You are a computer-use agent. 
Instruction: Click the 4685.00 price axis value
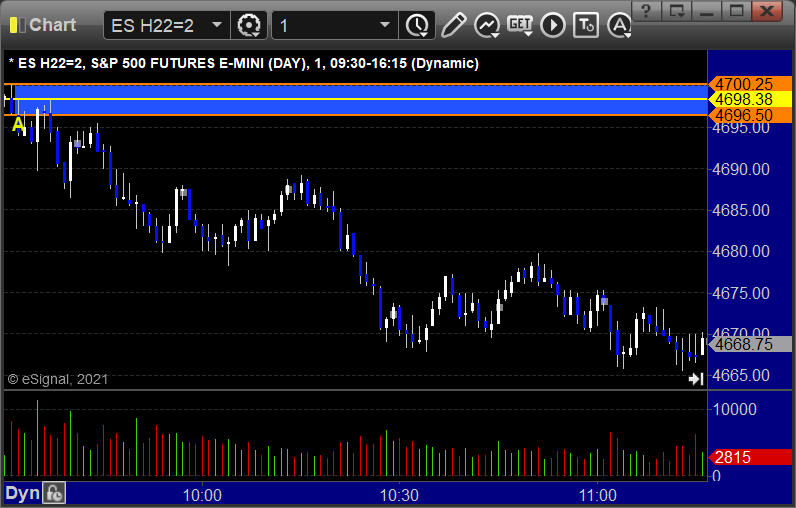tap(741, 210)
